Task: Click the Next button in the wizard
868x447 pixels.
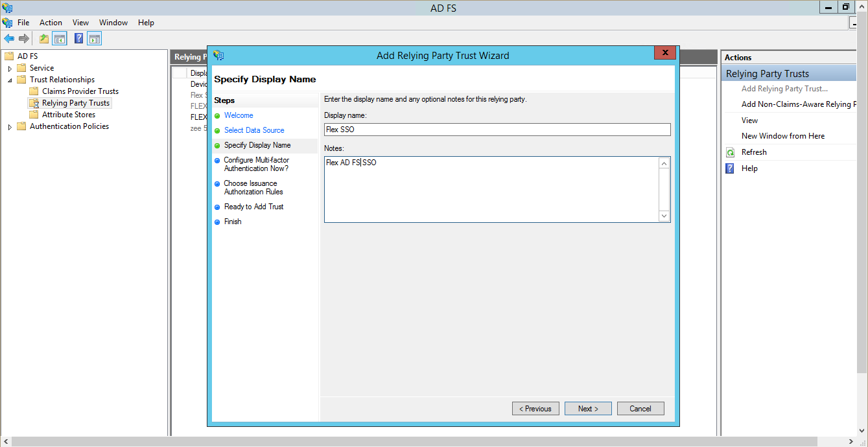Action: [587, 408]
